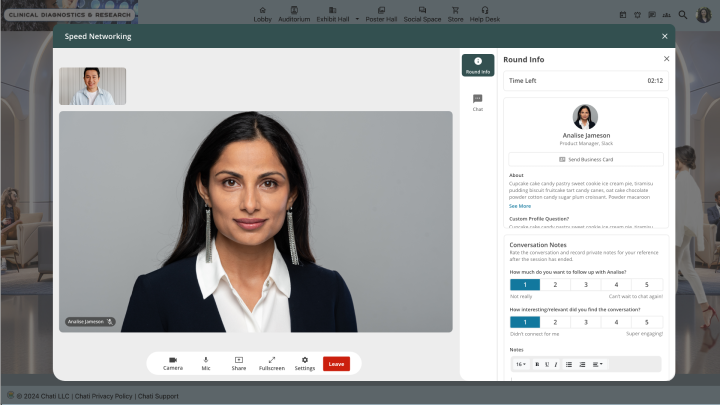Open the Exhibit Hall
Image resolution: width=720 pixels, height=405 pixels.
[333, 15]
